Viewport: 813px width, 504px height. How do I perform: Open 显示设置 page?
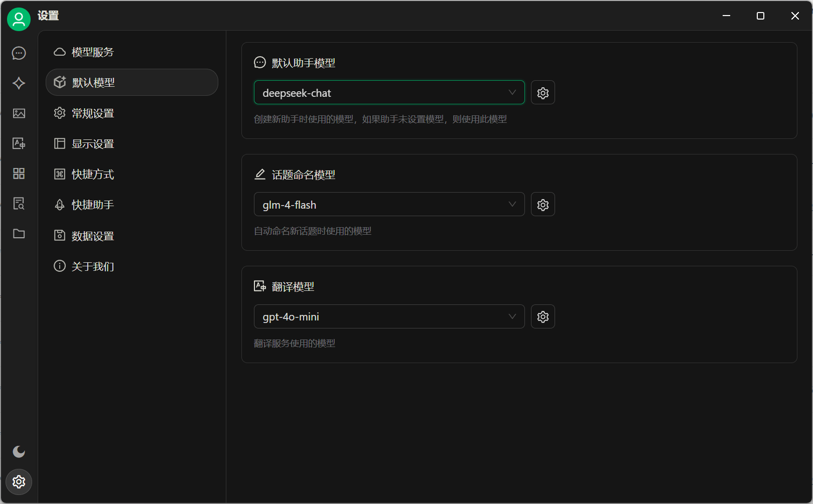pyautogui.click(x=132, y=144)
